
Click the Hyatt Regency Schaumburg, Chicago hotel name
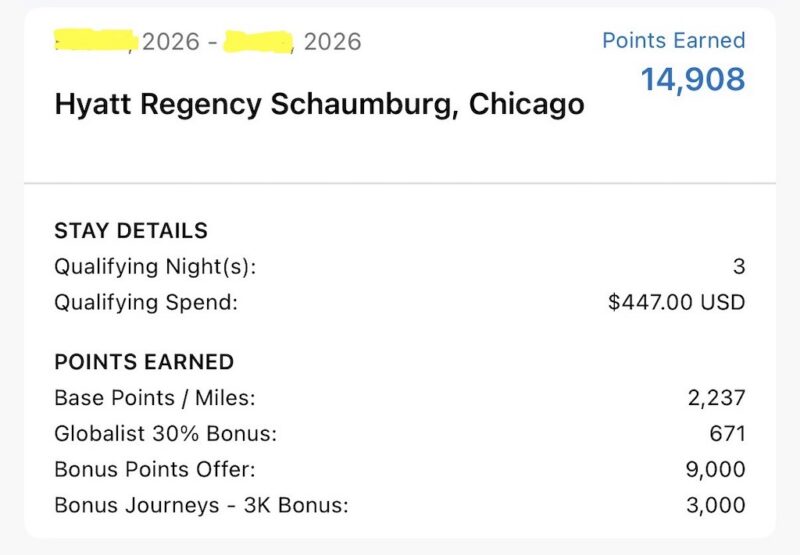tap(319, 103)
